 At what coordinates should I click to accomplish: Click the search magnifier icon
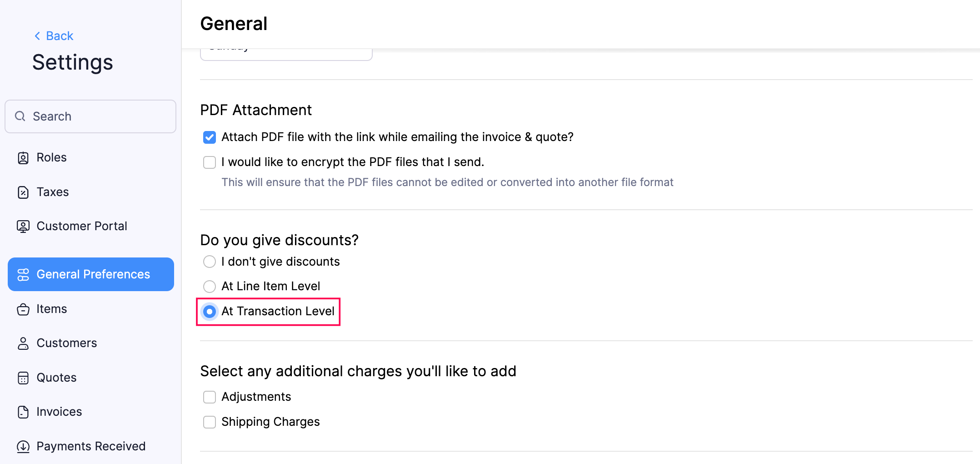pyautogui.click(x=20, y=116)
